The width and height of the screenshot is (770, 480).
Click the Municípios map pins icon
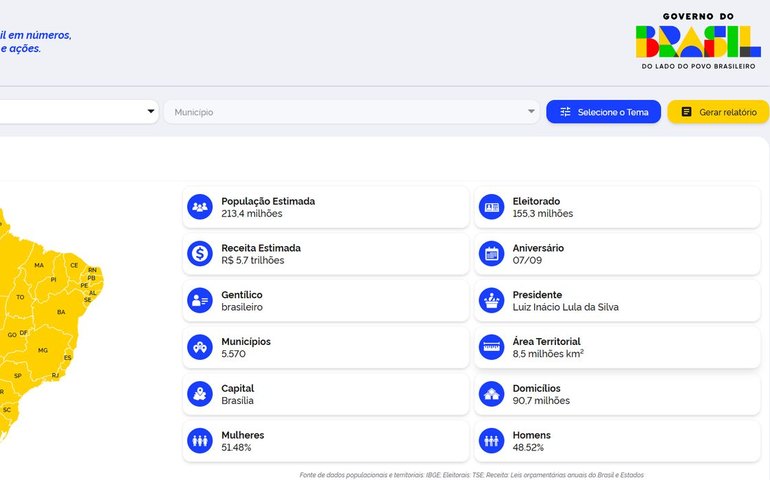200,347
